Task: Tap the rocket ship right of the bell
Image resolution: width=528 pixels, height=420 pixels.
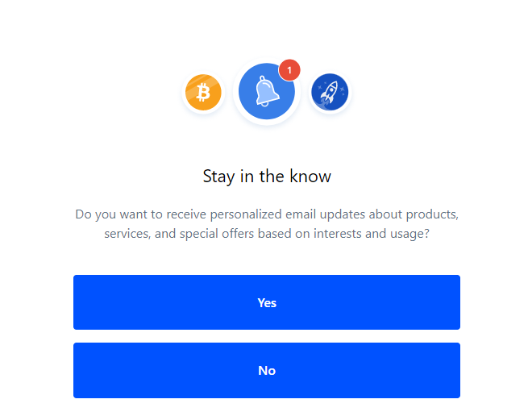Action: 330,93
